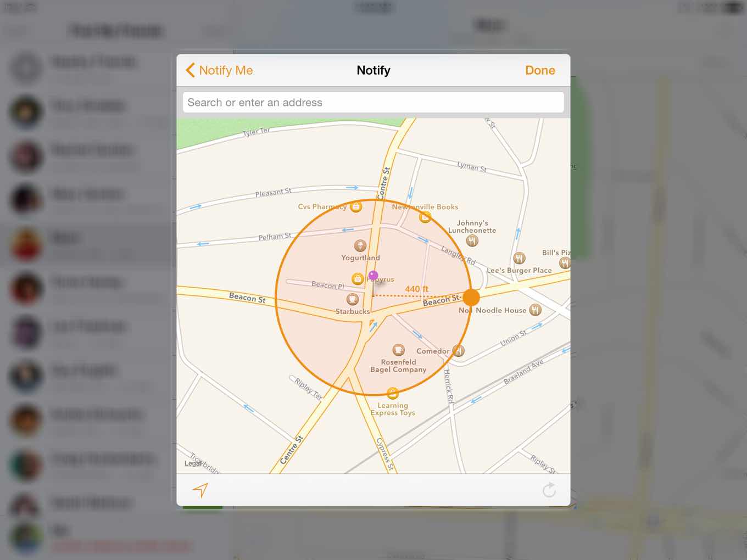The height and width of the screenshot is (560, 747).
Task: Tap the Bill's Pizza restaurant icon
Action: click(x=565, y=263)
